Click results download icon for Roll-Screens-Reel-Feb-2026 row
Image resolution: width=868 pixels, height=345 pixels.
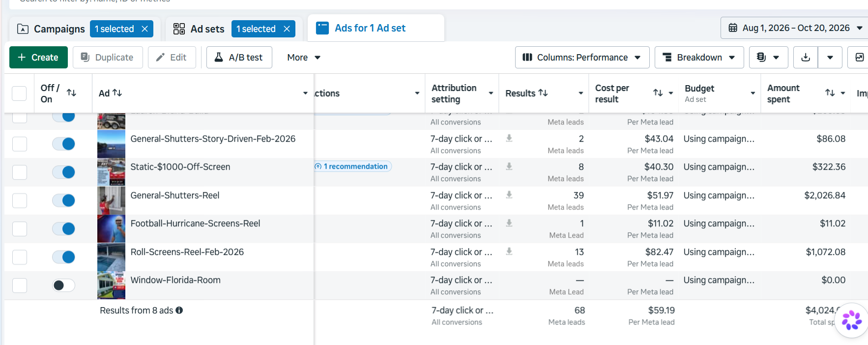point(509,251)
